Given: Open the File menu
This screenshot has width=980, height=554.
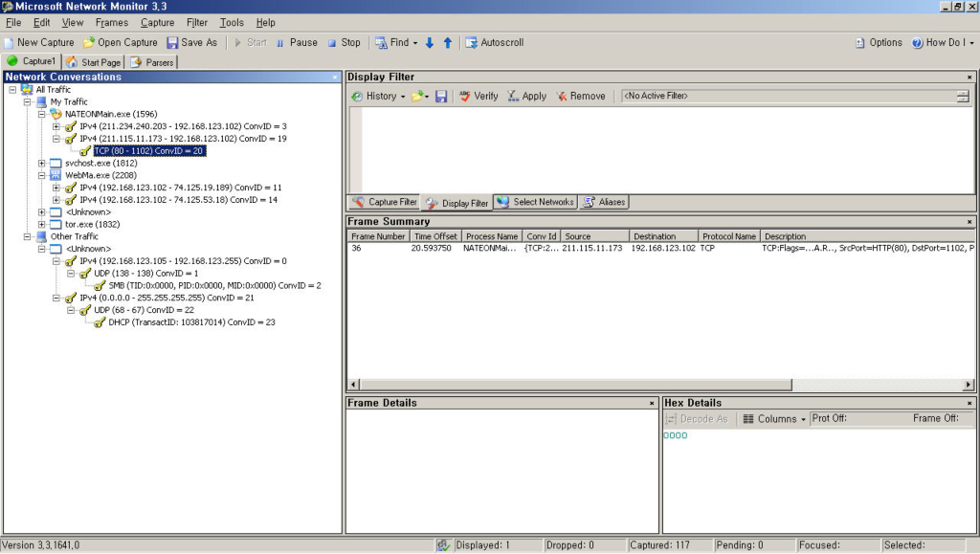Looking at the screenshot, I should click(x=13, y=22).
